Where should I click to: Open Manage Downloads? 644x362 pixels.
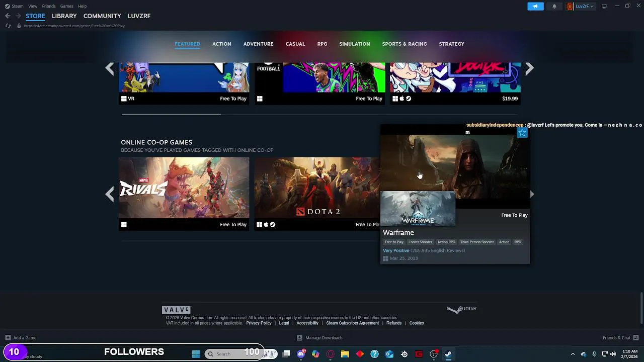[319, 338]
